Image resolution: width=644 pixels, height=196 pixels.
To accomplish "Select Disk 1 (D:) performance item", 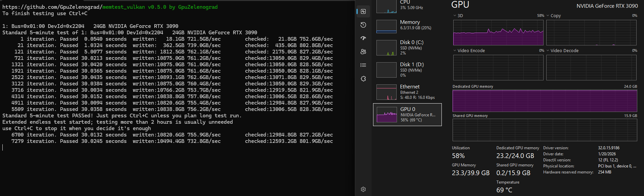I will tap(407, 70).
